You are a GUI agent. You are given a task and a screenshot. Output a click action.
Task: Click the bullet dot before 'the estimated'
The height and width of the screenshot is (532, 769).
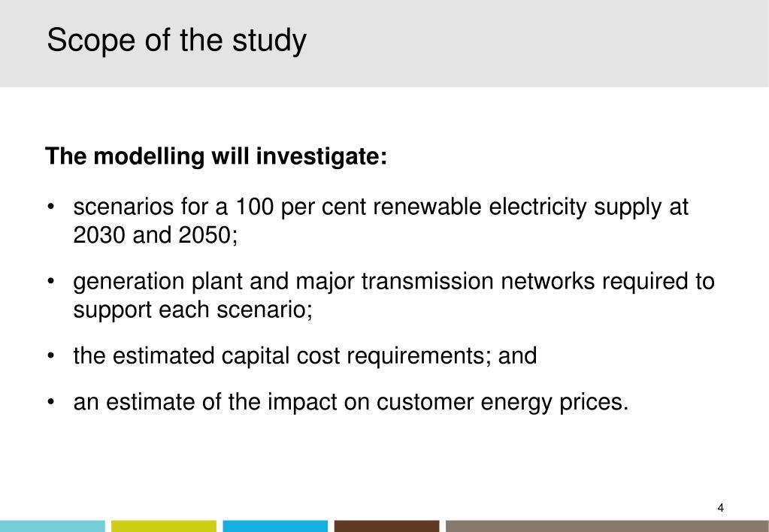pos(50,356)
